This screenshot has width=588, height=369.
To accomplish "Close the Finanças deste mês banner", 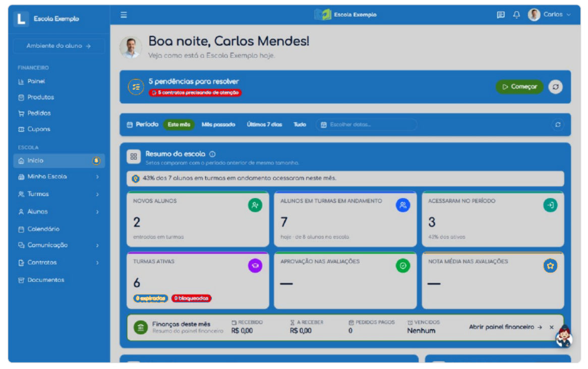I will [551, 327].
